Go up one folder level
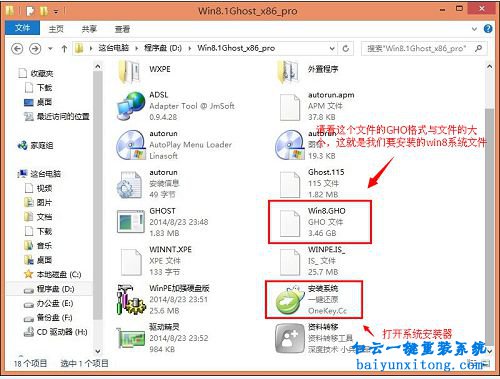The height and width of the screenshot is (379, 500). click(x=64, y=49)
